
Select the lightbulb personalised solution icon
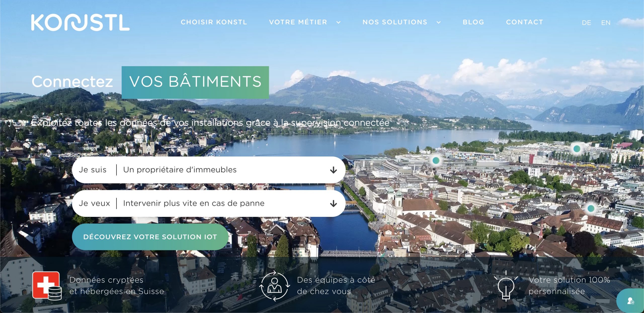pyautogui.click(x=506, y=286)
